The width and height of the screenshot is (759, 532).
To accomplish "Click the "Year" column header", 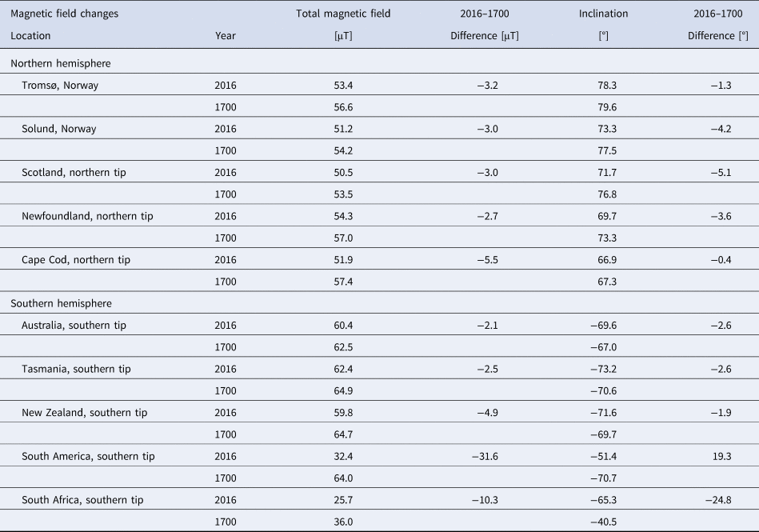I will [x=226, y=36].
